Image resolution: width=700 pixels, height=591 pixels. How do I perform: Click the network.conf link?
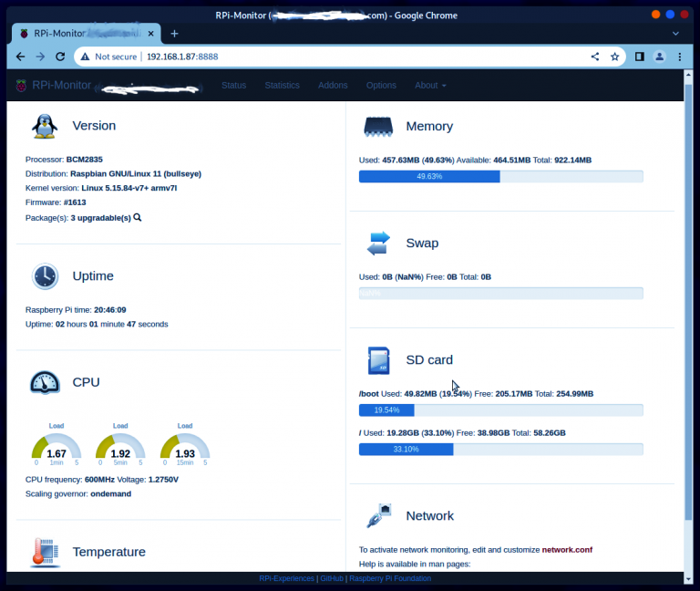567,550
